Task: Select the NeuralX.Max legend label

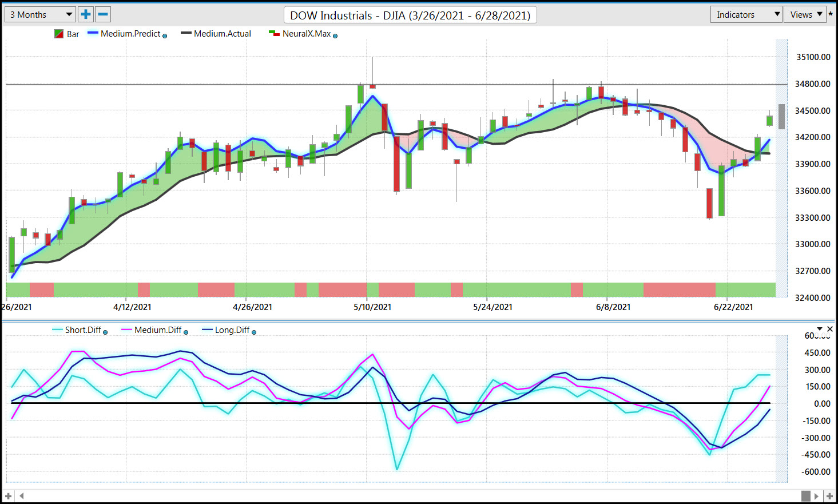Action: (x=307, y=34)
